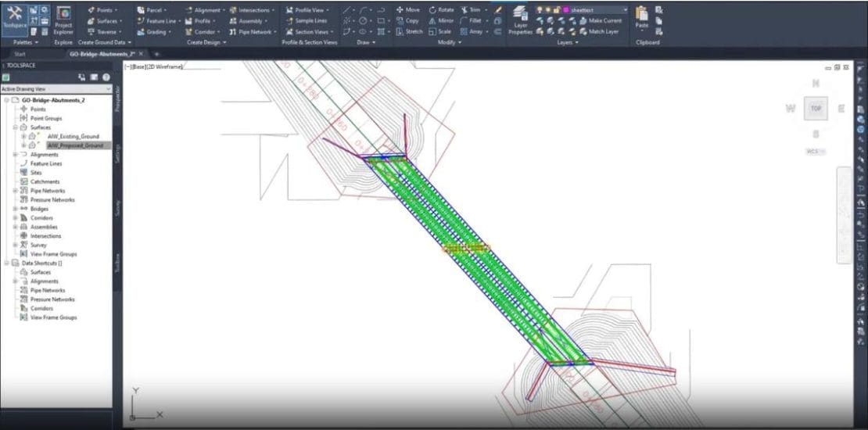
Task: Select the Mirror command
Action: pyautogui.click(x=441, y=21)
